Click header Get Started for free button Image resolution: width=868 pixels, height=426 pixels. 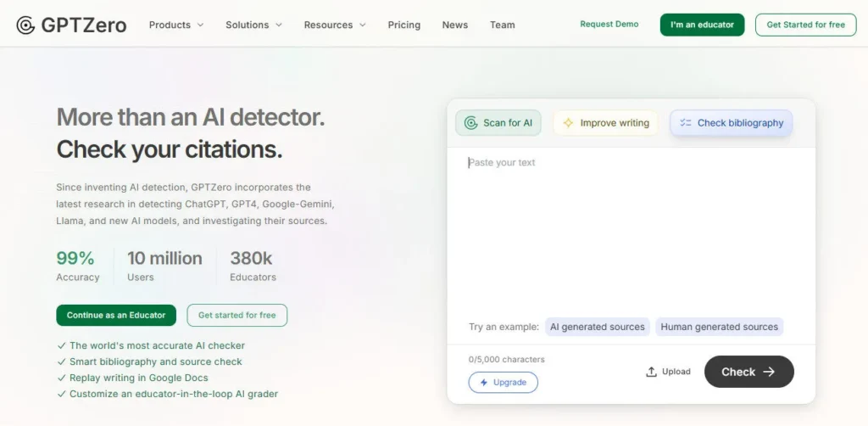(x=805, y=25)
